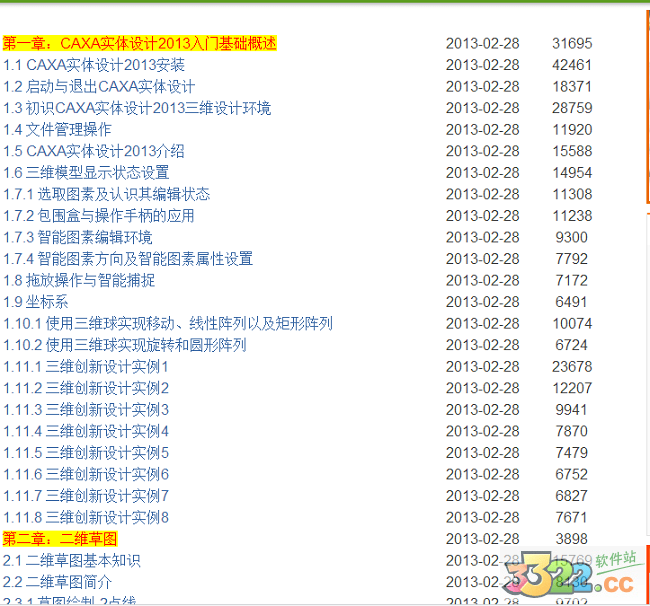Open lesson "1.11.6 三维创新设计实例6"

point(86,475)
